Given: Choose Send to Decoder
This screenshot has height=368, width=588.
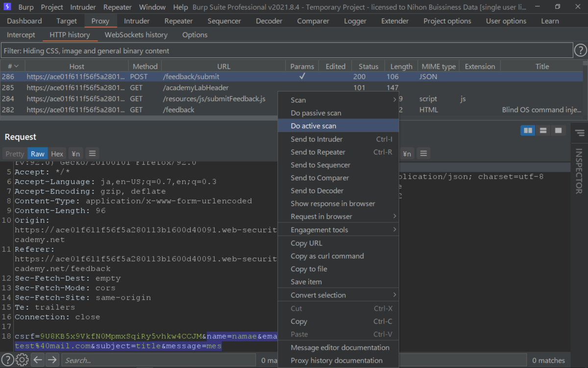Looking at the screenshot, I should pos(338,190).
